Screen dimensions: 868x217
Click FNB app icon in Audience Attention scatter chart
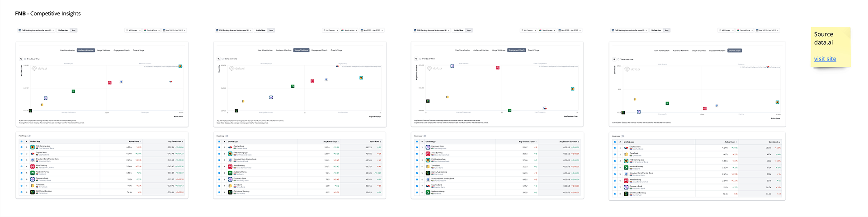tap(180, 66)
